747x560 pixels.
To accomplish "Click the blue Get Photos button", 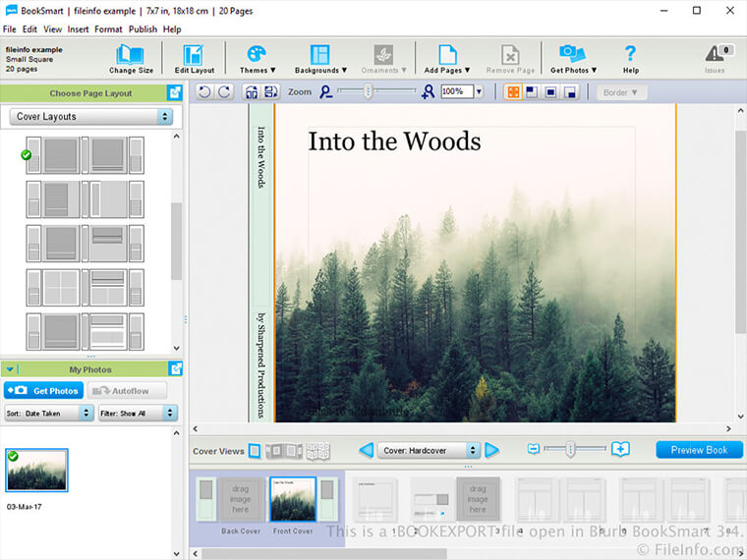I will [43, 391].
